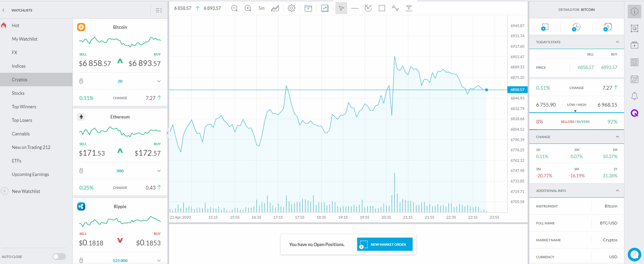Click the current price label 6858.57 on axis
The width and height of the screenshot is (644, 264).
[x=517, y=90]
